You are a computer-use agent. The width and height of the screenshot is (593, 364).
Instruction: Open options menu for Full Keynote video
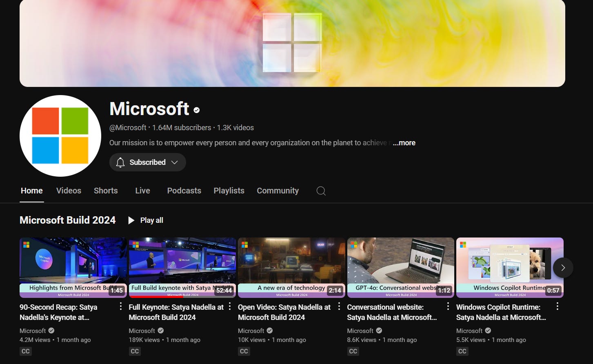click(230, 306)
